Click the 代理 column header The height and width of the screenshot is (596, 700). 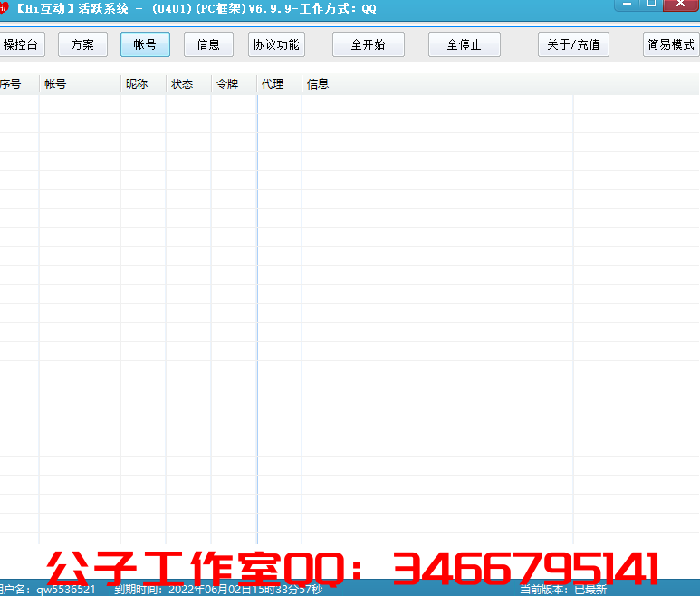[x=280, y=84]
